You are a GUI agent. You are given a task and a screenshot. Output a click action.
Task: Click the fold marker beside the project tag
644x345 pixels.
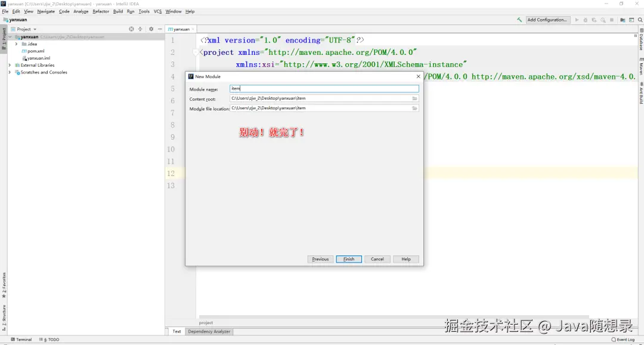click(x=196, y=52)
